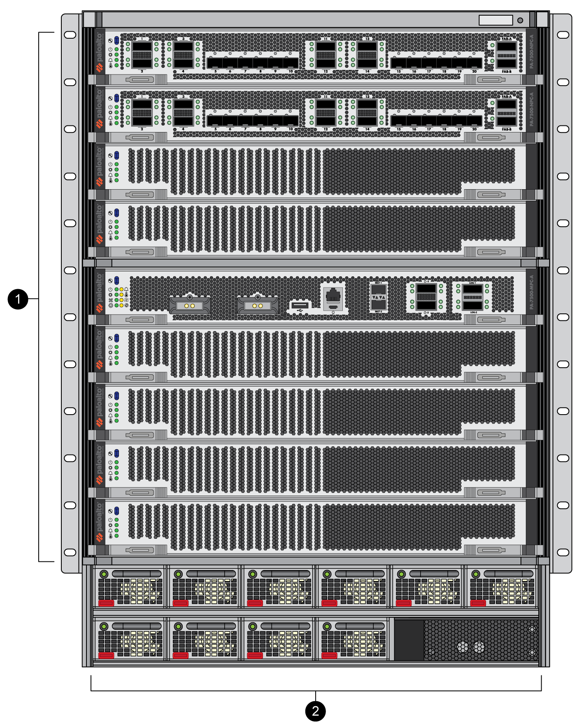Select port 4 on the top NPC card
Screen dimensions: 584x728
click(x=183, y=63)
